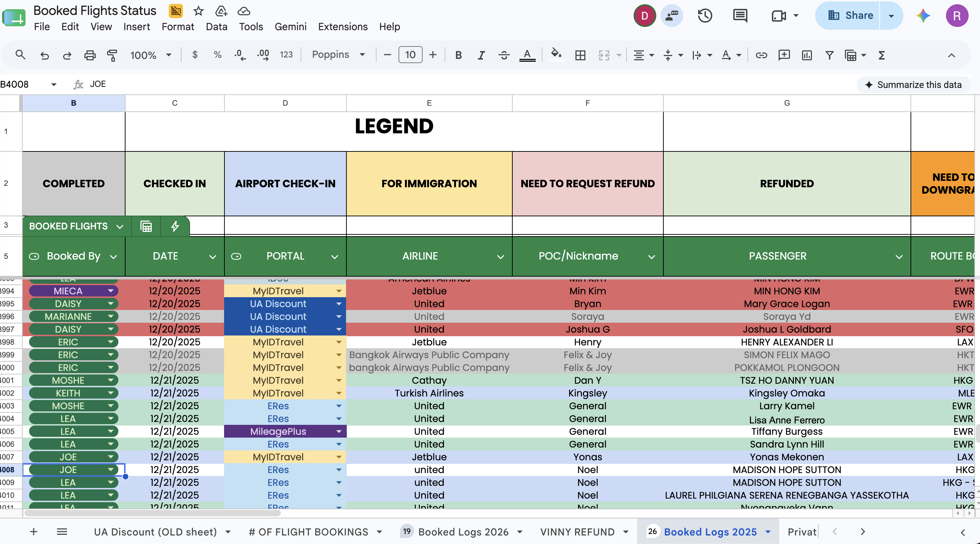Toggle strikethrough formatting
Viewport: 980px width, 544px height.
[504, 55]
